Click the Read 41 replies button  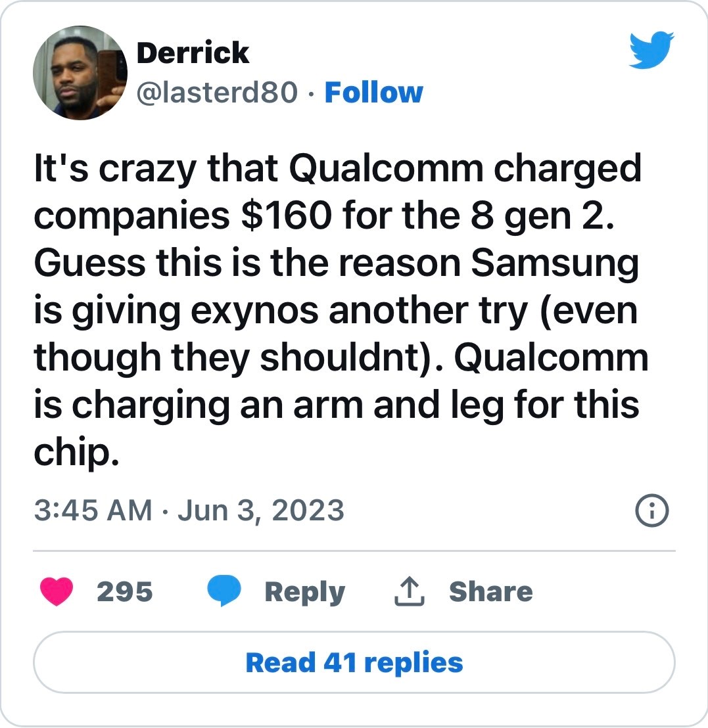(x=354, y=662)
